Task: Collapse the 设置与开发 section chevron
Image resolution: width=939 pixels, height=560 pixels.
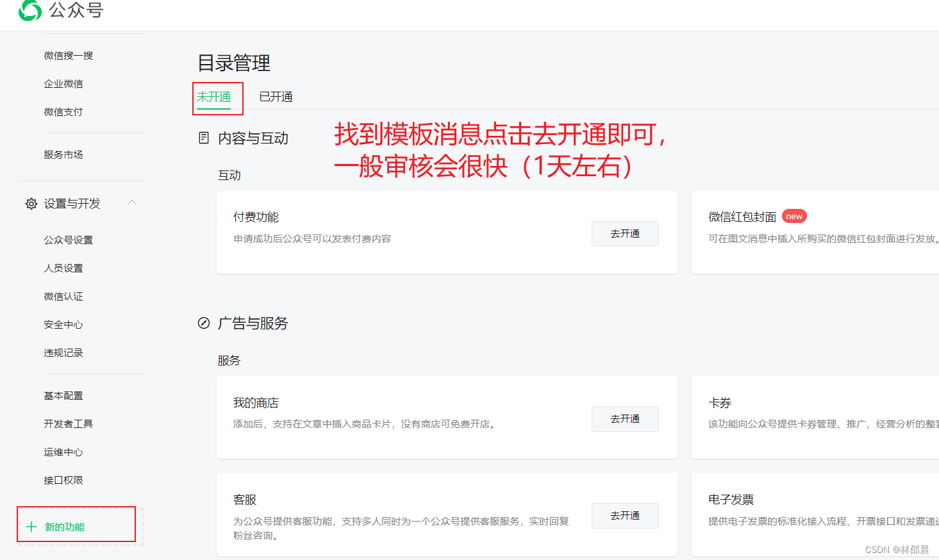Action: pyautogui.click(x=132, y=202)
